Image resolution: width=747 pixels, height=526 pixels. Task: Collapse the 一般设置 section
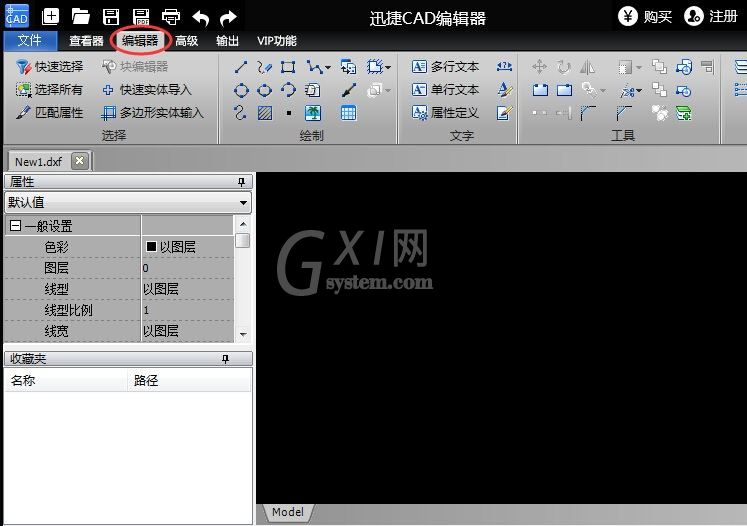click(15, 225)
